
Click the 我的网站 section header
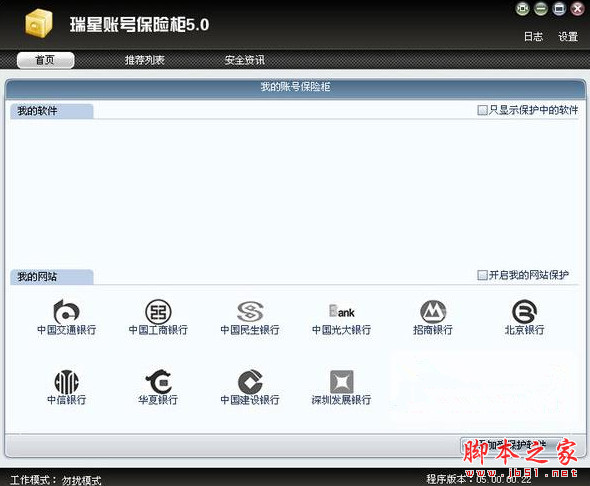point(52,277)
